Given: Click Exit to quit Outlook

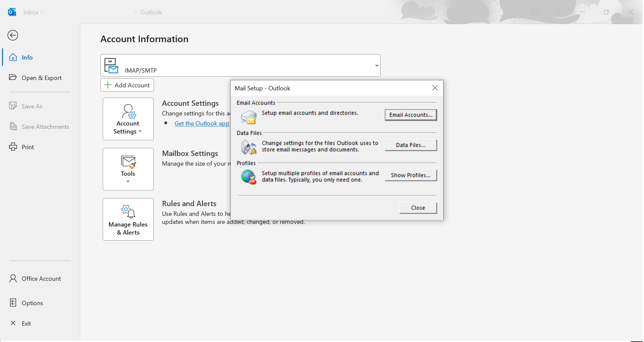Looking at the screenshot, I should point(40,323).
